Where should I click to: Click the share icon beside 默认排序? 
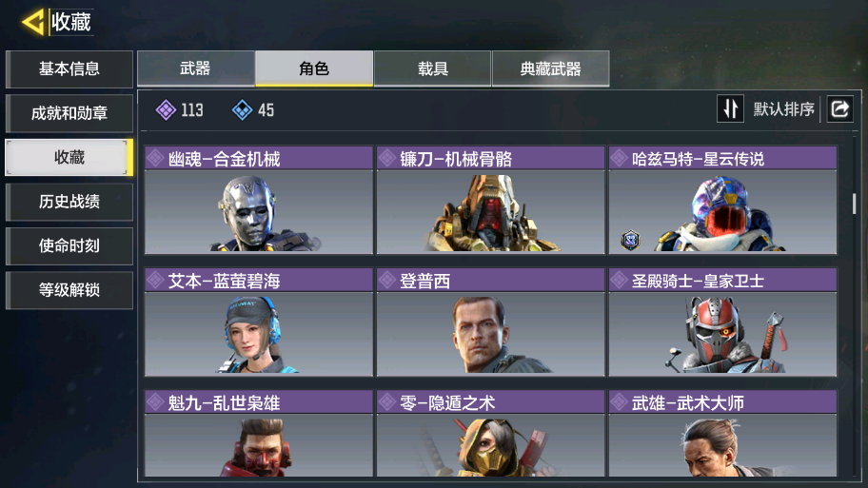coord(839,108)
